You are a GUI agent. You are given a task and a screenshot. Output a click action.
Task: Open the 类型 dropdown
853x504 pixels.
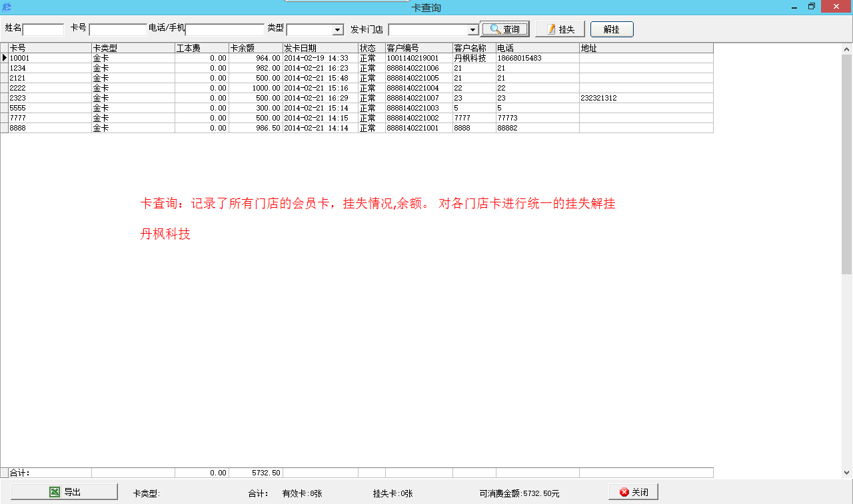(x=338, y=30)
